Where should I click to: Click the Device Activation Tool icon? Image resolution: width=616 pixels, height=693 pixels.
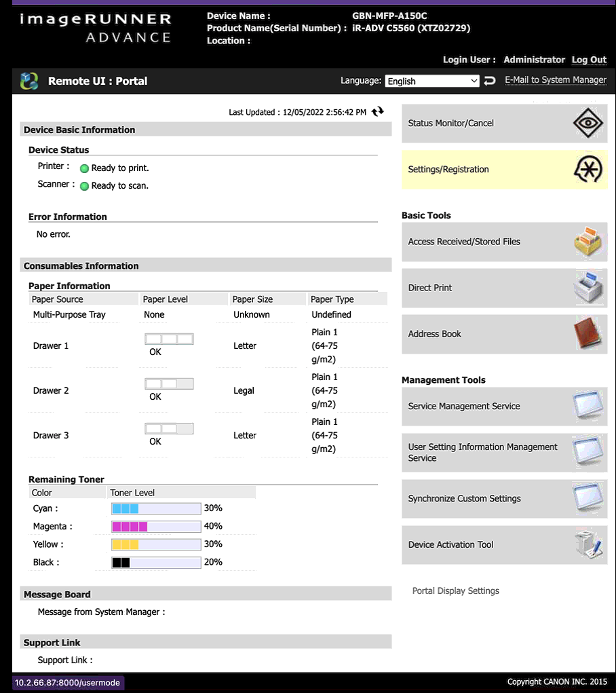click(x=589, y=544)
